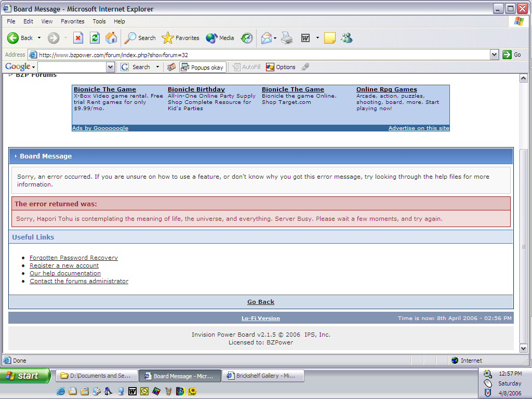Expand the Address bar URL dropdown

(x=493, y=55)
